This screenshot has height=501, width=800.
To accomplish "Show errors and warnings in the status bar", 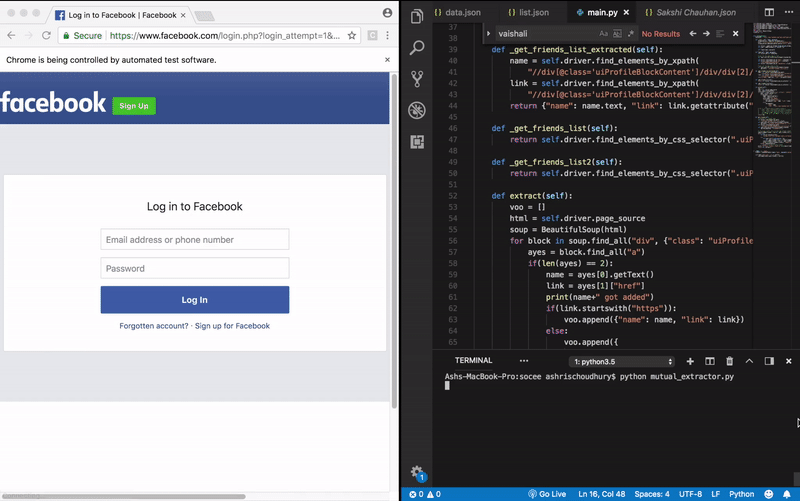I will pos(424,494).
